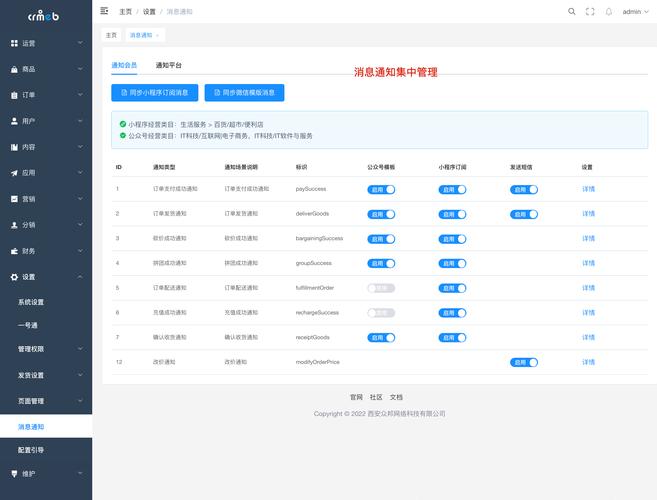This screenshot has height=500, width=657.
Task: Open 详情 for the modifyOrderPrice row
Action: tap(588, 362)
